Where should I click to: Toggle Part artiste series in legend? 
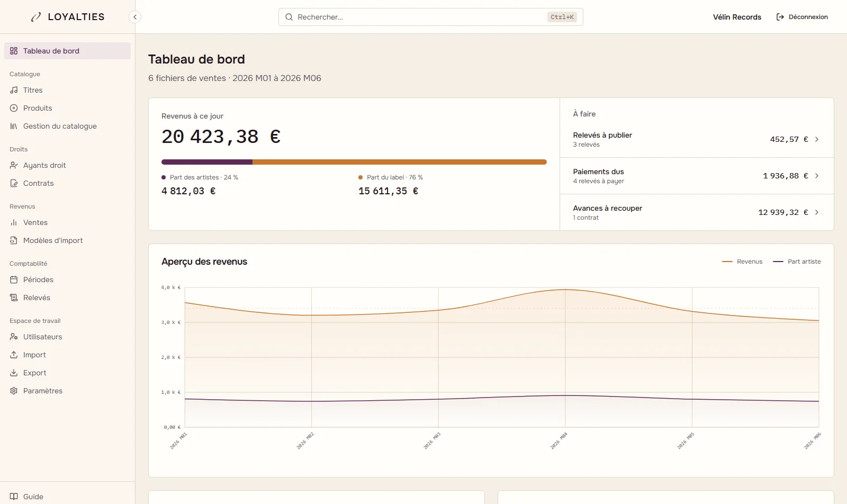pyautogui.click(x=797, y=262)
